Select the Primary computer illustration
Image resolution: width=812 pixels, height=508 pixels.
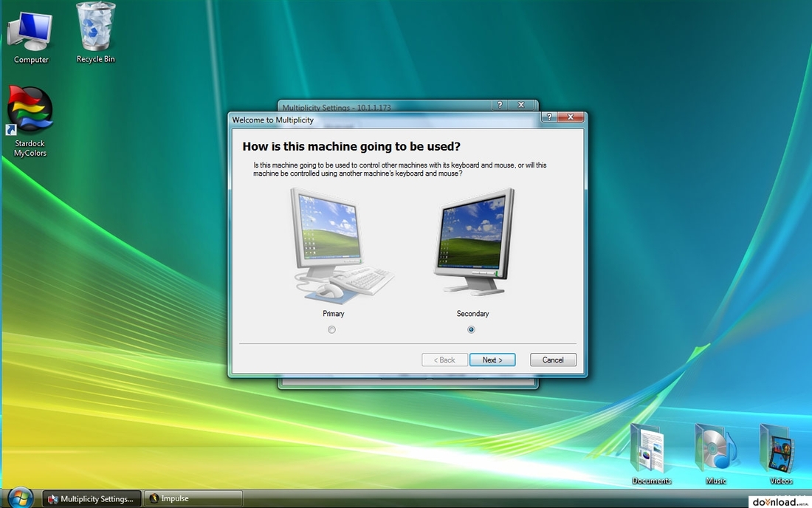pos(342,245)
